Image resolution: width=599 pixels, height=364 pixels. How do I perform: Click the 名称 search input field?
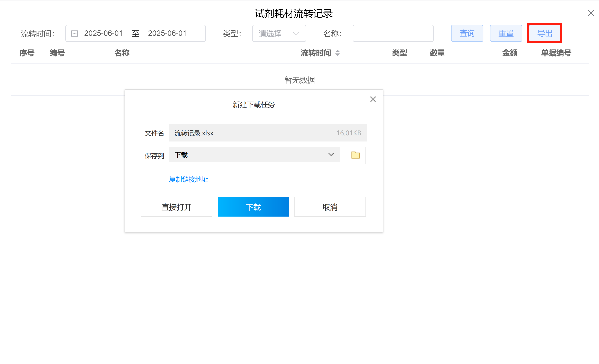393,33
